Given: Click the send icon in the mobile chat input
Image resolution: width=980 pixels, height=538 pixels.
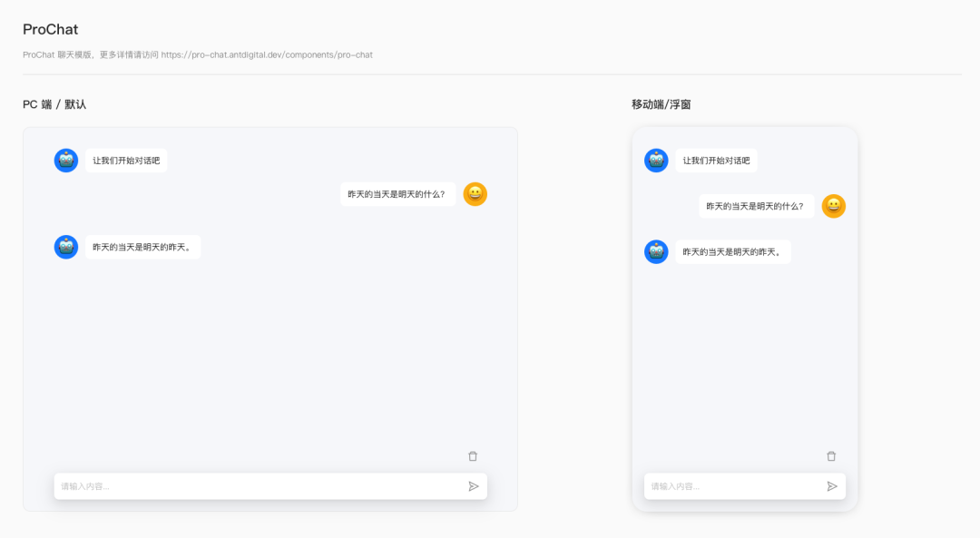Looking at the screenshot, I should point(832,485).
